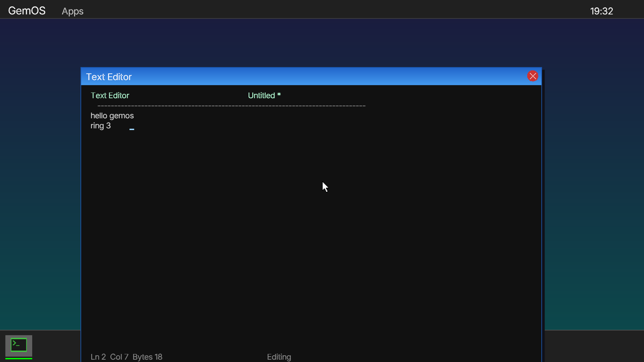Open the terminal icon in the taskbar
This screenshot has width=644, height=362.
click(19, 345)
